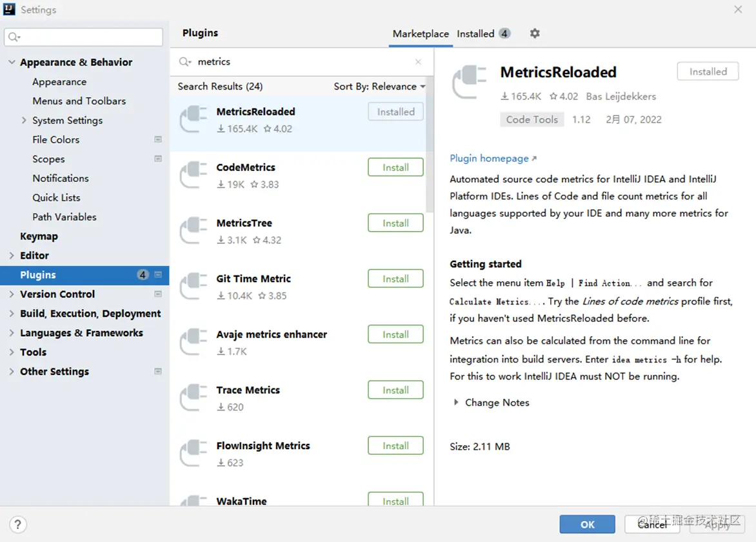The width and height of the screenshot is (756, 542).
Task: Install the Trace Metrics plugin
Action: [x=395, y=390]
